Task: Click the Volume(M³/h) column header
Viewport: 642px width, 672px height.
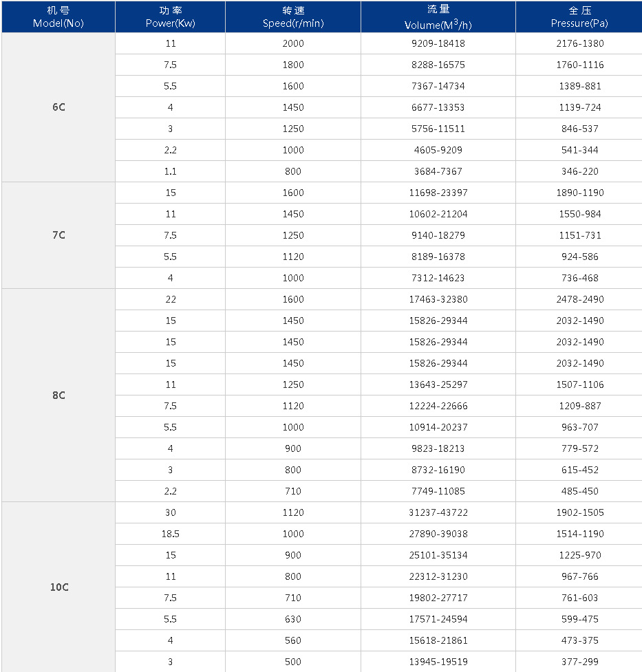Action: pos(438,17)
